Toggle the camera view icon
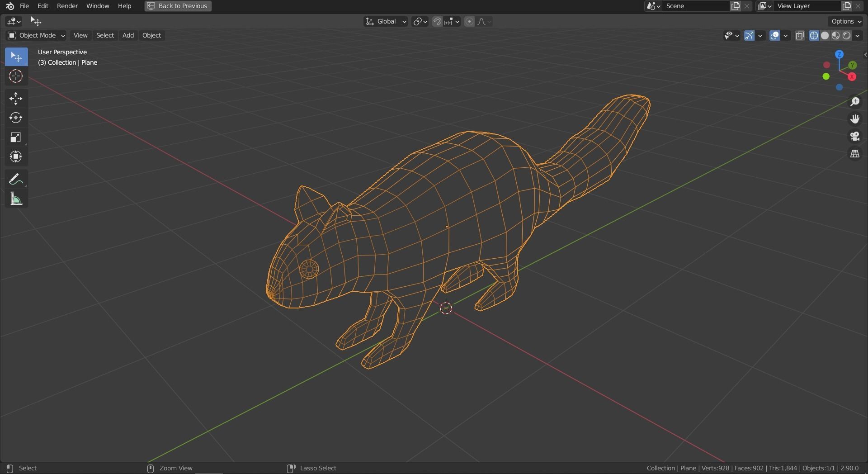The height and width of the screenshot is (474, 868). point(854,136)
